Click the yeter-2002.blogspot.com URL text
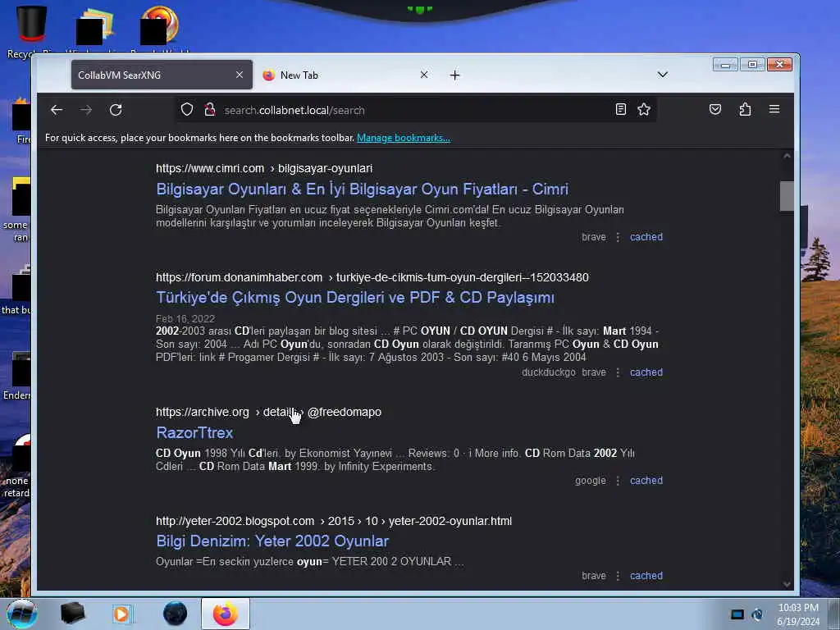The image size is (840, 630). pos(235,521)
